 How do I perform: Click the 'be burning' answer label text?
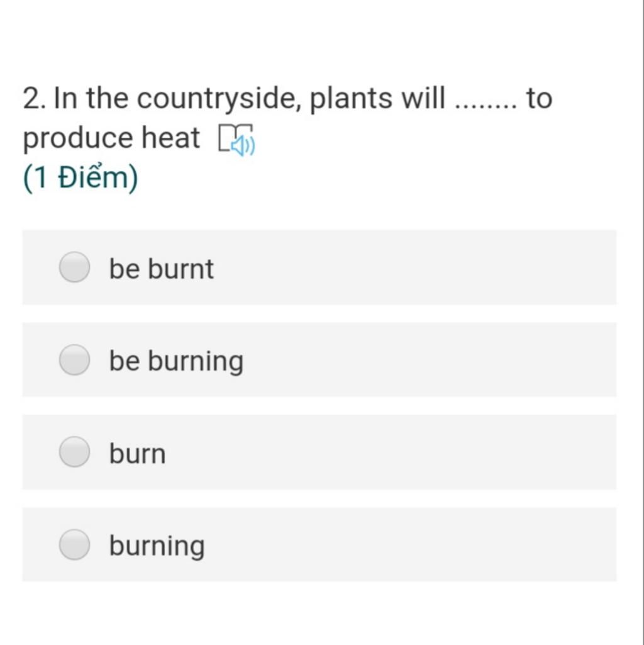(176, 362)
